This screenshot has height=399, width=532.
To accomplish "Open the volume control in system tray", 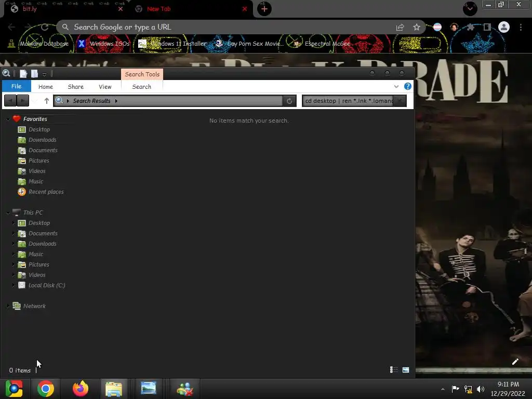I will click(481, 389).
